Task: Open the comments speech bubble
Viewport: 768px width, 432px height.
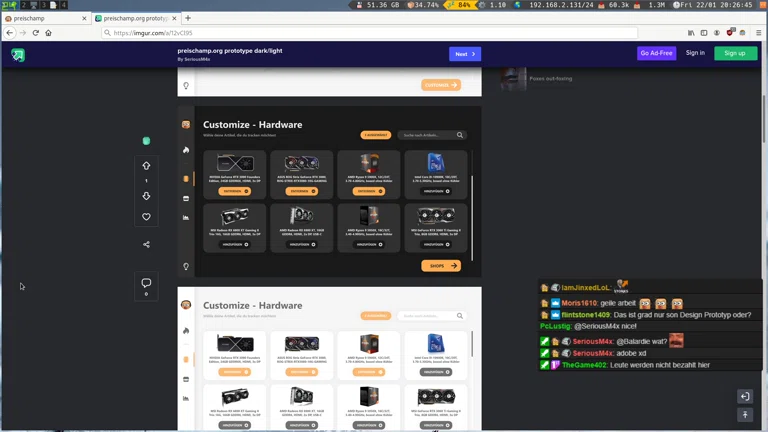Action: click(146, 284)
